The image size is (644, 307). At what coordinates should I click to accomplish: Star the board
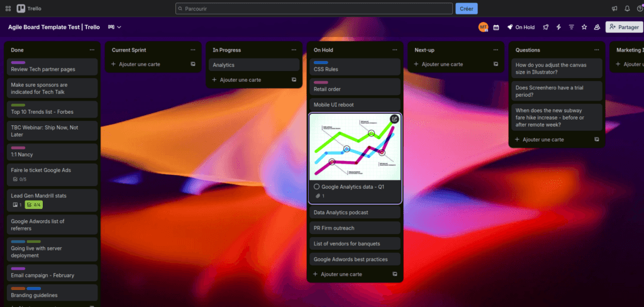[584, 27]
